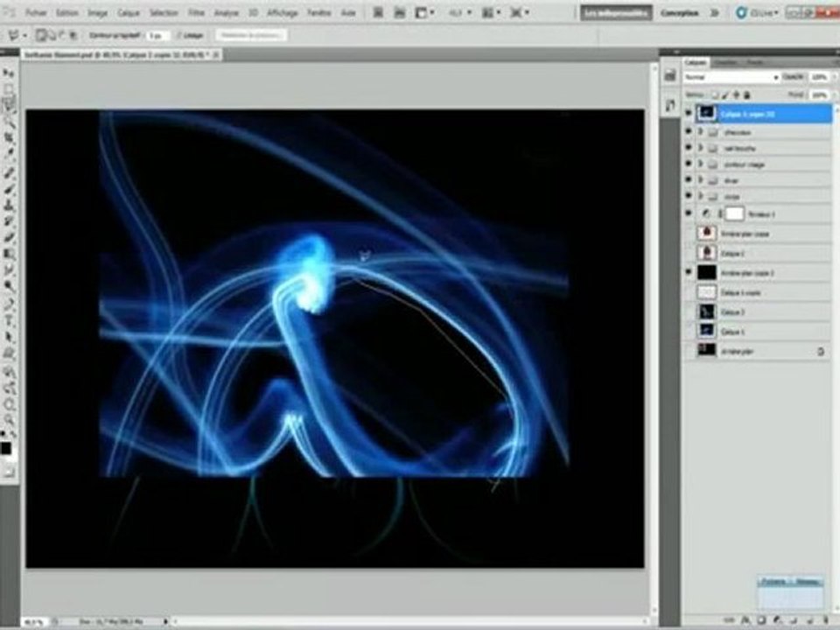Select the Pen tool

pos(9,304)
